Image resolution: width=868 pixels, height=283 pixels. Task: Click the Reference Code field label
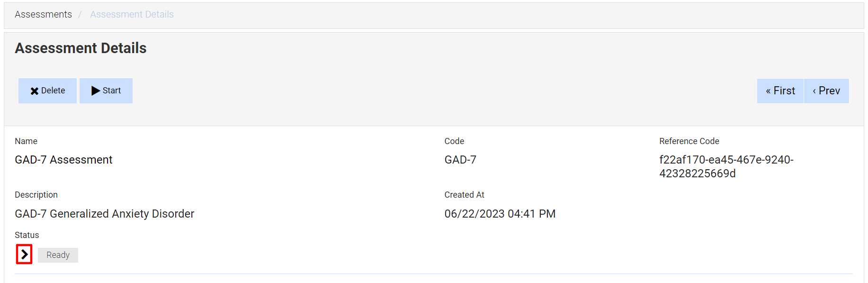tap(689, 141)
